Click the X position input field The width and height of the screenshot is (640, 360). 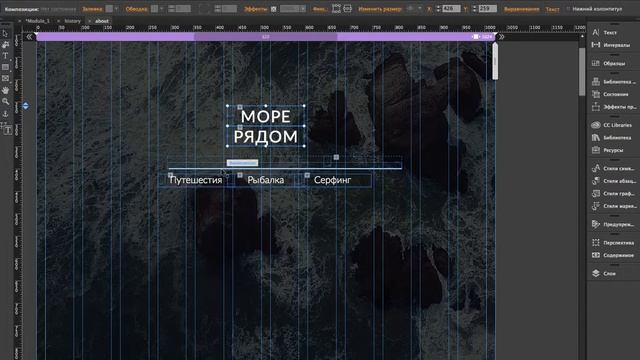click(451, 9)
